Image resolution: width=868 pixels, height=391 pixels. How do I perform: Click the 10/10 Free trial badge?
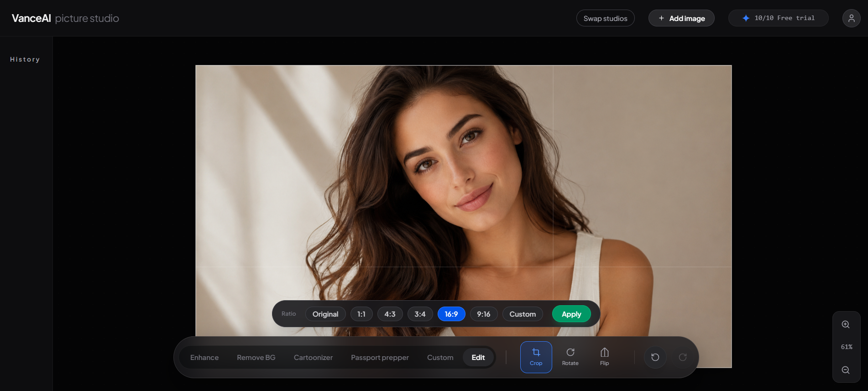pyautogui.click(x=778, y=18)
